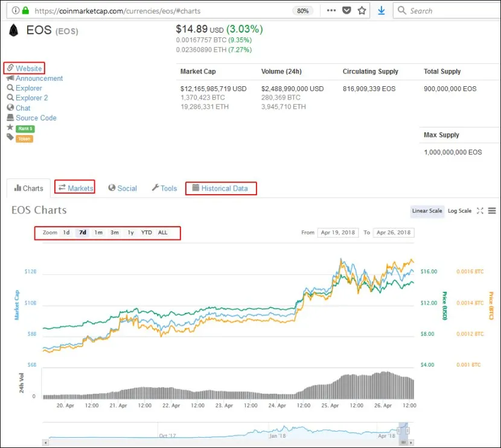Set chart zoom to 3m

coord(115,233)
